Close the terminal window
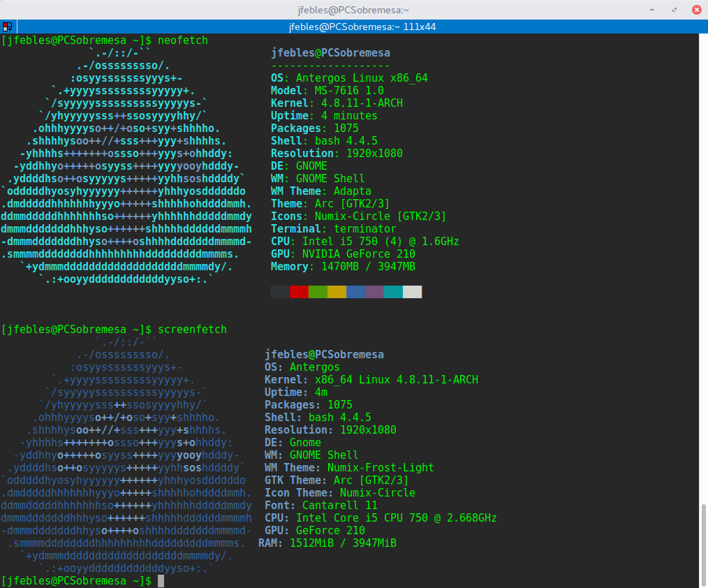The image size is (708, 588). tap(697, 10)
